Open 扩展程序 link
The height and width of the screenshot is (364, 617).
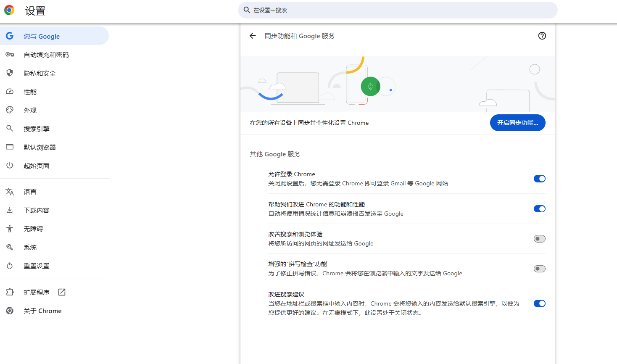[x=54, y=292]
